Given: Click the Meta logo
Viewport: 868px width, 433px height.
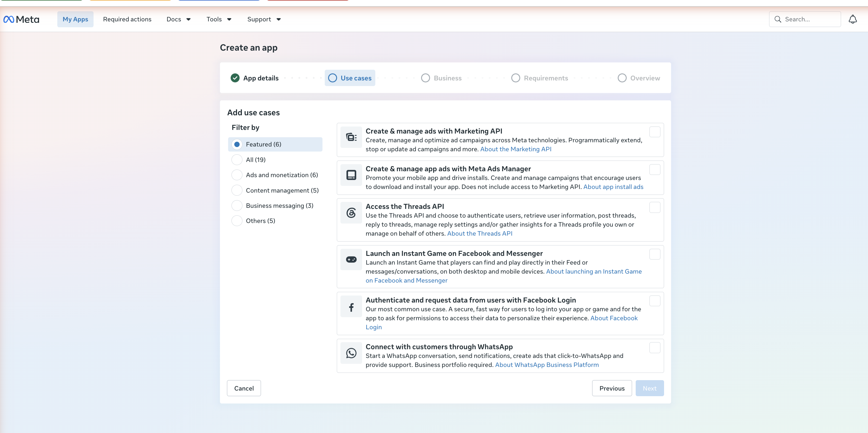Looking at the screenshot, I should (21, 19).
